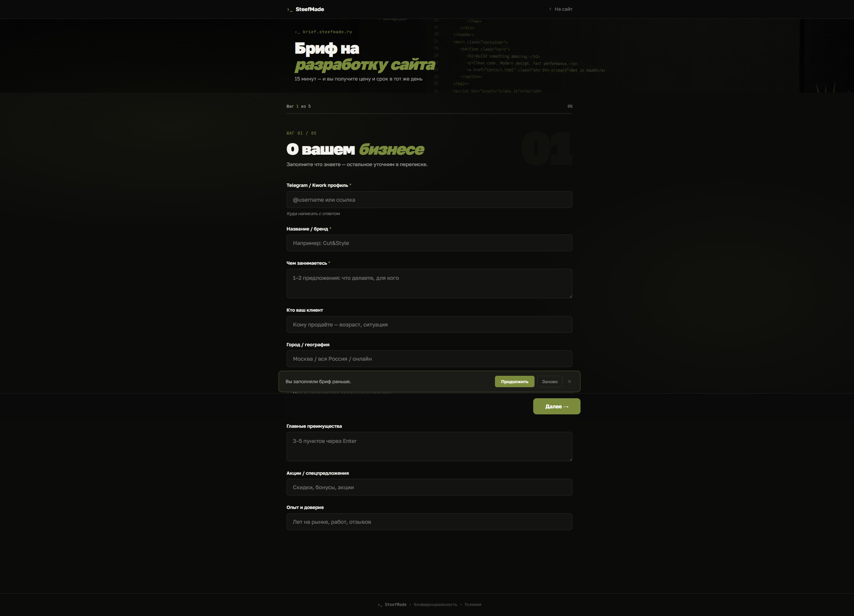Viewport: 854px width, 616px height.
Task: Open the Конфиденциальность footer link
Action: point(435,605)
